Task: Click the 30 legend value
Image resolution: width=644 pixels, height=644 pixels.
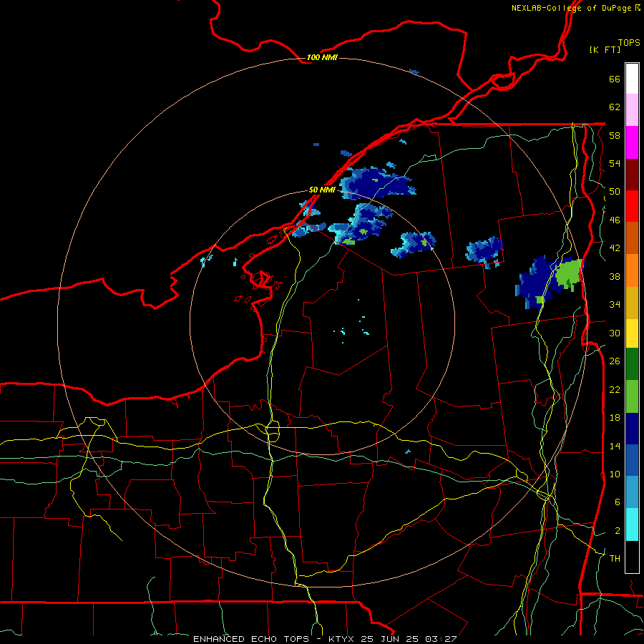Action: pos(615,333)
